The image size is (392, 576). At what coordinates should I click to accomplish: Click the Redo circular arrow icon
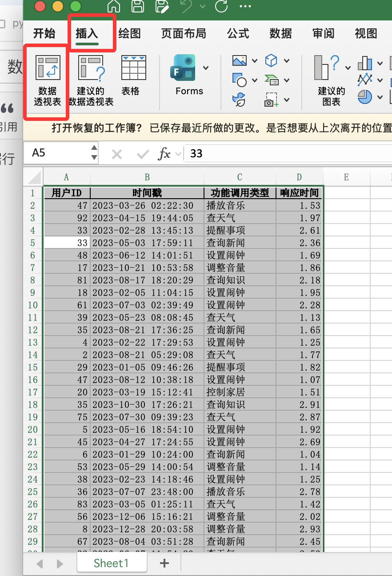221,6
